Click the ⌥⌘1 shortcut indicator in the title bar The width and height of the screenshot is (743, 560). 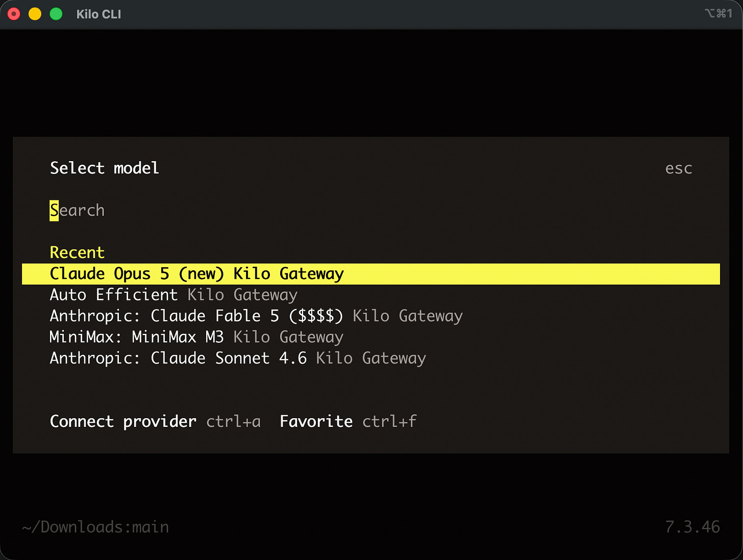[719, 13]
